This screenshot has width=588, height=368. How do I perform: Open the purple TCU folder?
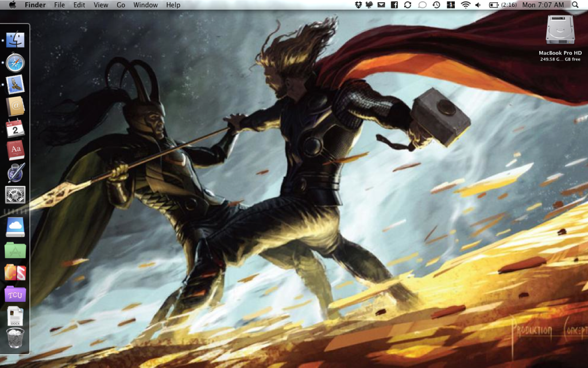point(16,294)
